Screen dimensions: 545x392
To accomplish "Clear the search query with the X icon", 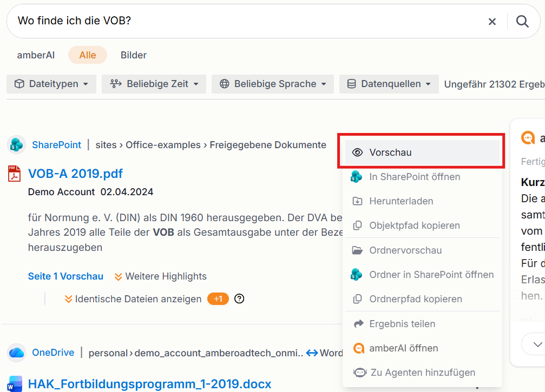I will (492, 22).
